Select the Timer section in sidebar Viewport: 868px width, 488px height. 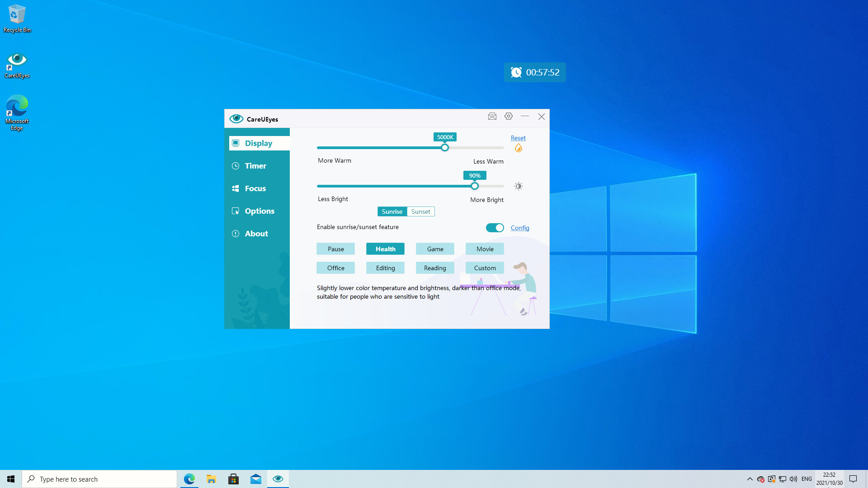click(x=255, y=165)
